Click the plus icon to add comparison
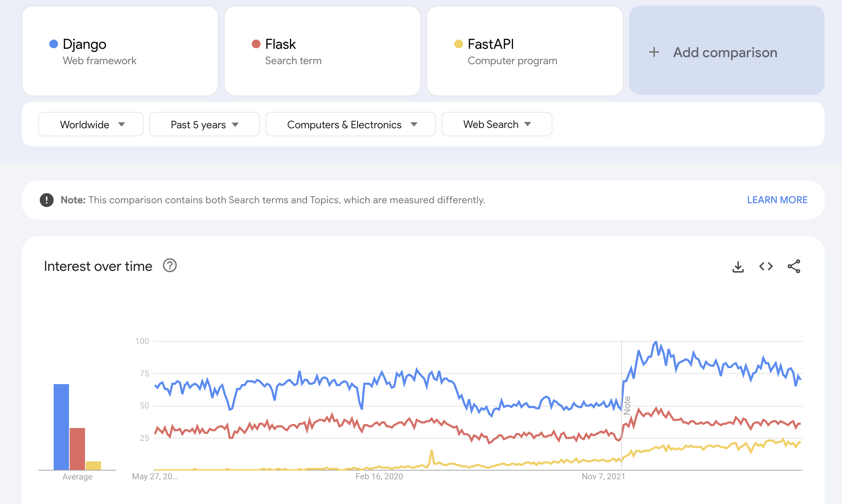The height and width of the screenshot is (504, 842). pyautogui.click(x=654, y=52)
